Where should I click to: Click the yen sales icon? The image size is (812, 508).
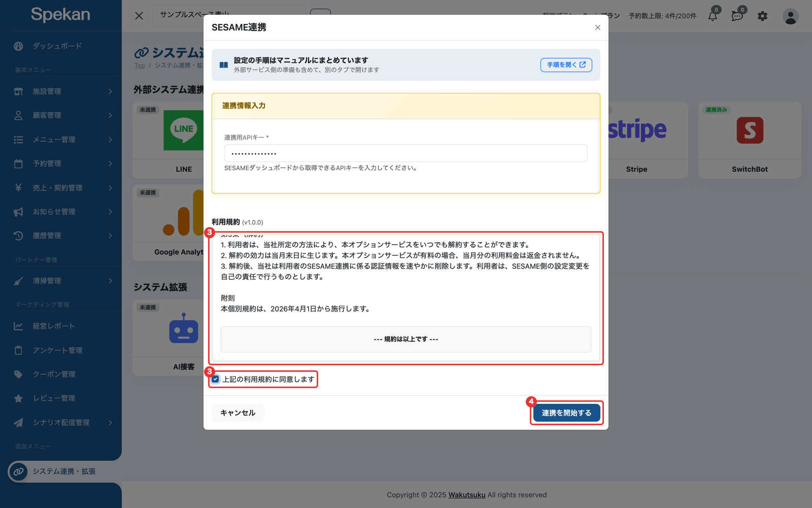tap(18, 188)
